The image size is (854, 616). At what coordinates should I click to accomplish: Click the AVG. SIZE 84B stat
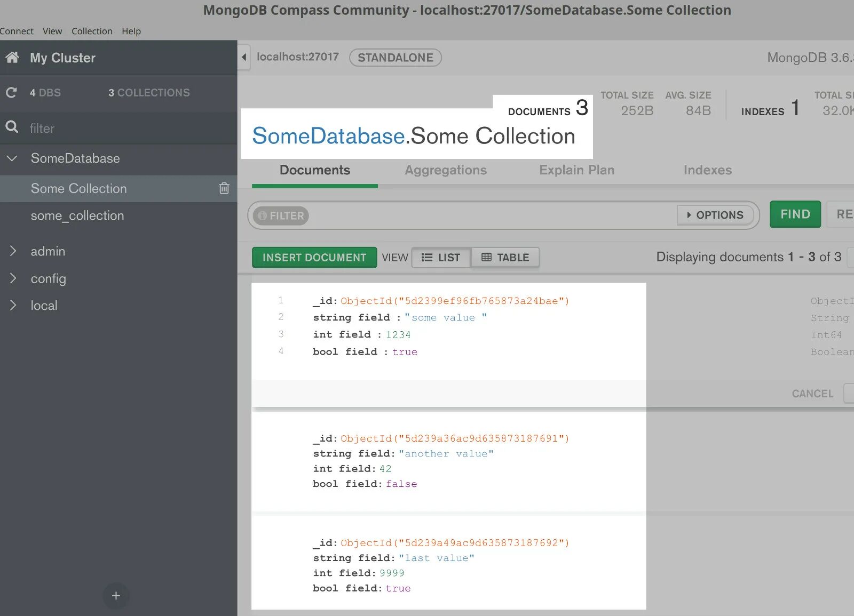pos(688,103)
